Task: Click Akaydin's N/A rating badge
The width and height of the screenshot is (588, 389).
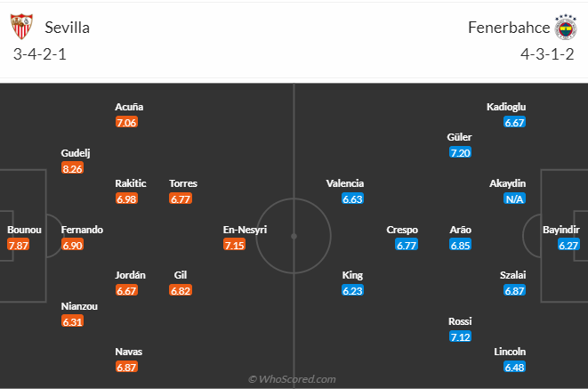Action: pos(514,199)
